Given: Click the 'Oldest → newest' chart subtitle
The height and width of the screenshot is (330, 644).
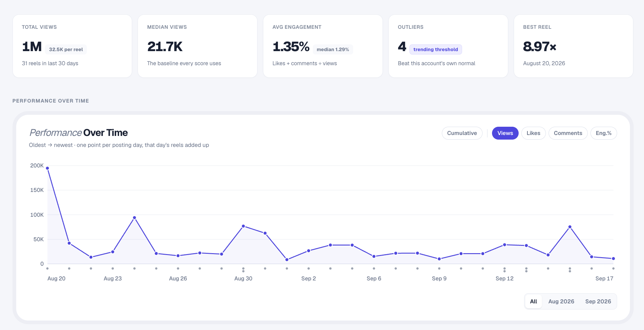Looking at the screenshot, I should tap(119, 145).
